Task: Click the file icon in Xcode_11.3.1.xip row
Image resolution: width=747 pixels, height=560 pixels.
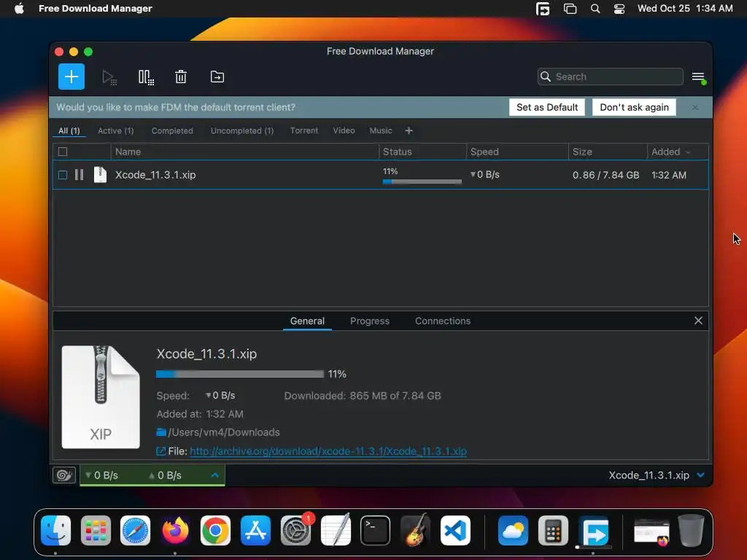Action: [100, 175]
